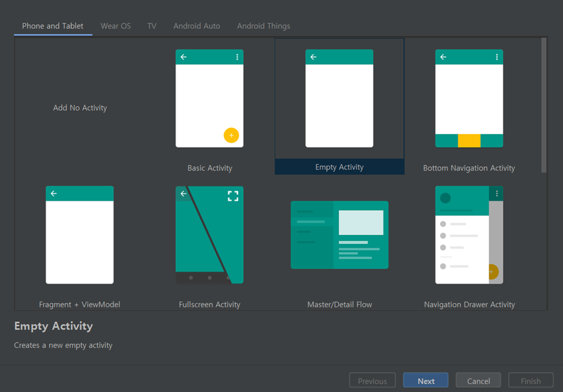This screenshot has height=392, width=563.
Task: Click the avatar circle in Navigation Drawer preview
Action: coord(445,198)
